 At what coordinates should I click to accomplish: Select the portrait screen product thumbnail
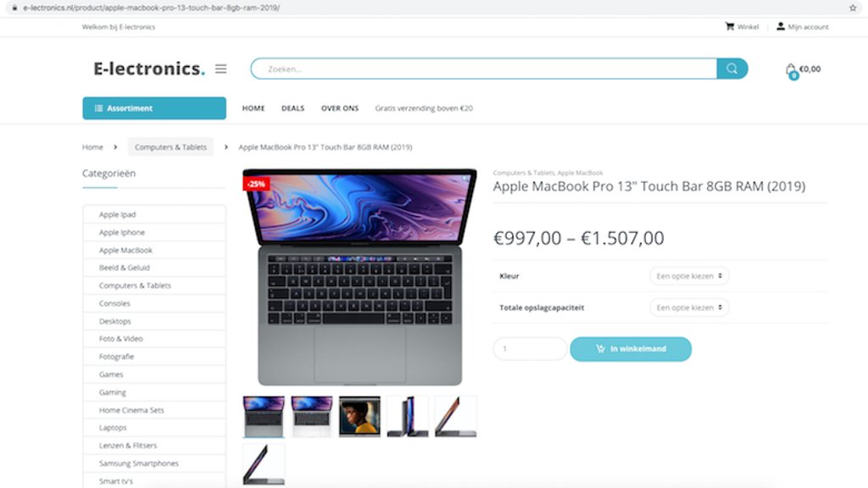359,416
